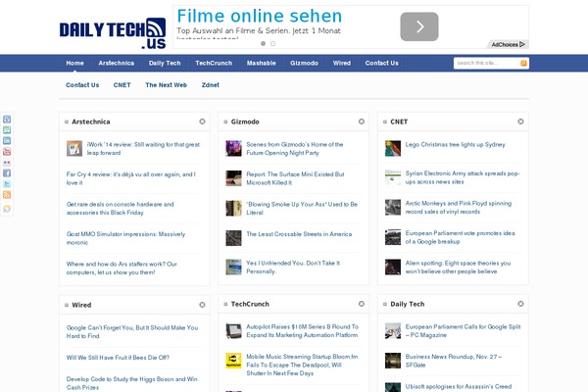Open 'Where and how do Ars staffers work' article
Viewport: 588px width, 392px height.
(x=122, y=269)
